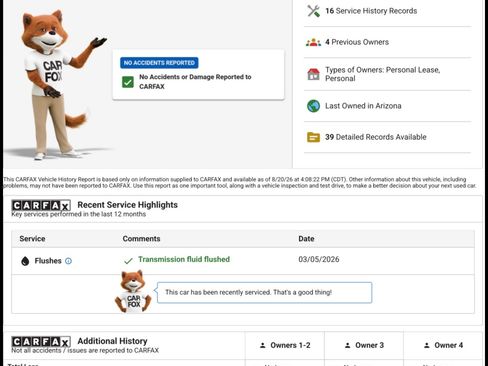The image size is (488, 366).
Task: Click the Comments column header
Action: [x=141, y=239]
